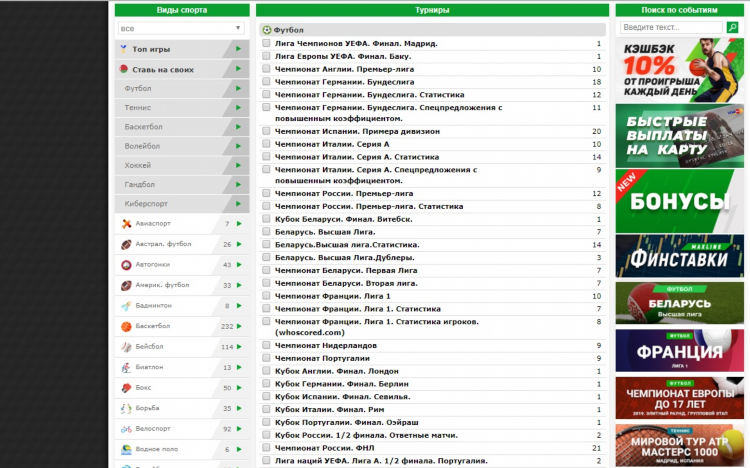Expand the Ставь на своих arrow
The image size is (750, 468).
coord(238,69)
